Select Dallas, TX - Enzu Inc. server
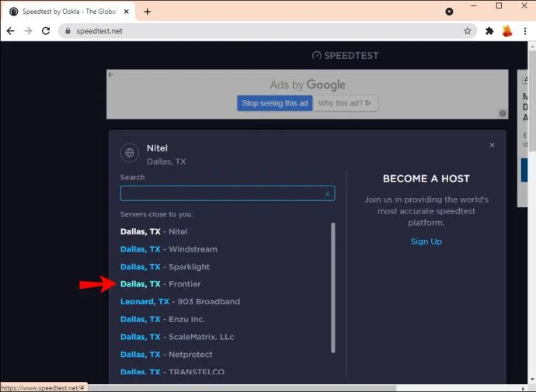Image resolution: width=536 pixels, height=392 pixels. (162, 319)
